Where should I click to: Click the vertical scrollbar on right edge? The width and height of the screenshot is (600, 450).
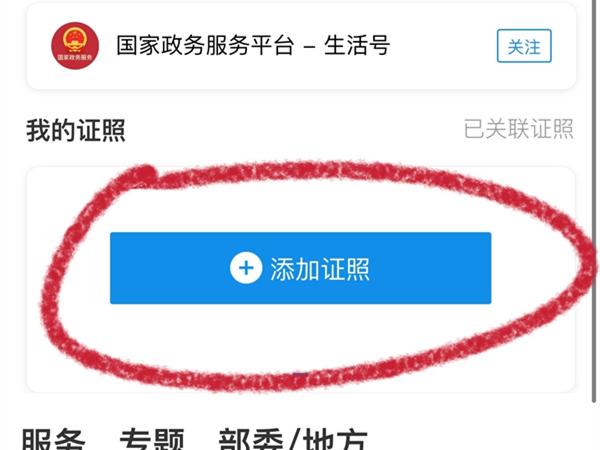[x=594, y=201]
